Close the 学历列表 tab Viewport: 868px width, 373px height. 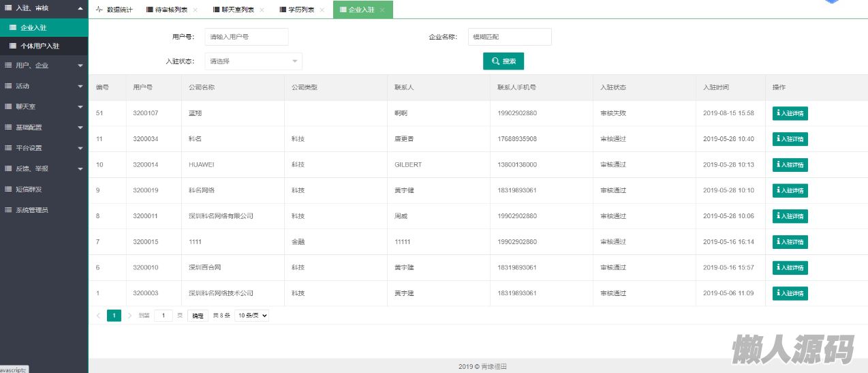(x=322, y=10)
